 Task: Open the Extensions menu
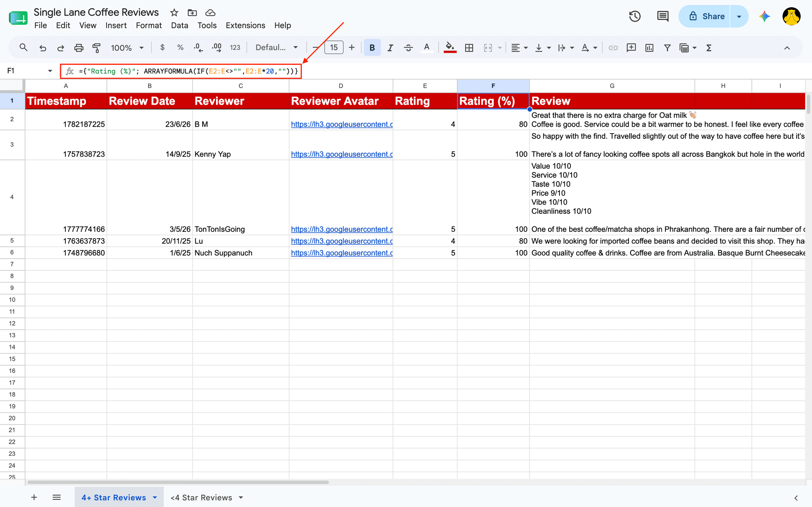[x=245, y=25]
